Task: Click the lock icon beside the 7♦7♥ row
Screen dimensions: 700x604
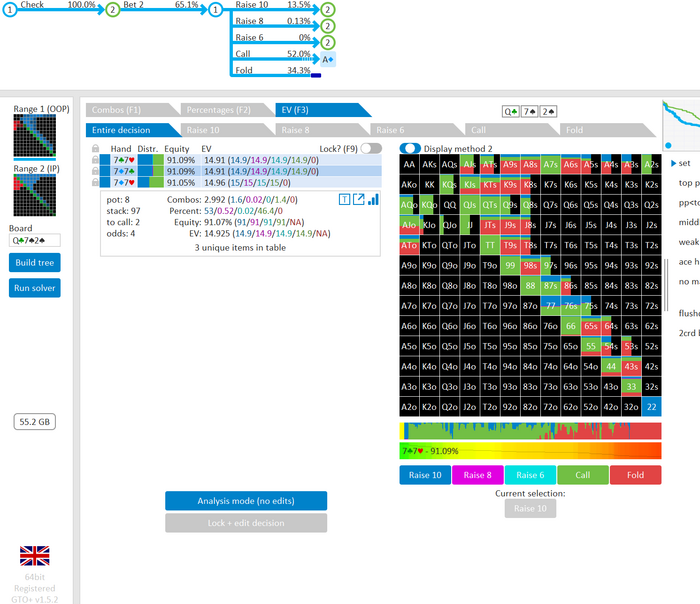Action: 96,182
